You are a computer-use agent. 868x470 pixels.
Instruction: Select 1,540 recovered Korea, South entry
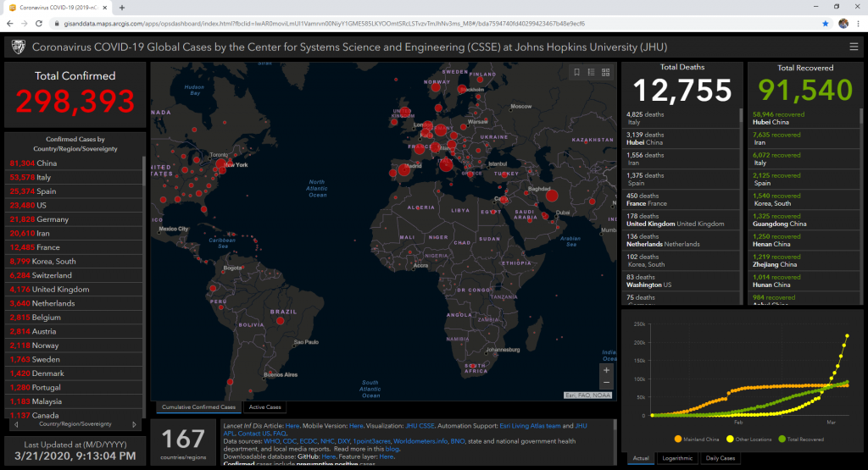(x=804, y=200)
